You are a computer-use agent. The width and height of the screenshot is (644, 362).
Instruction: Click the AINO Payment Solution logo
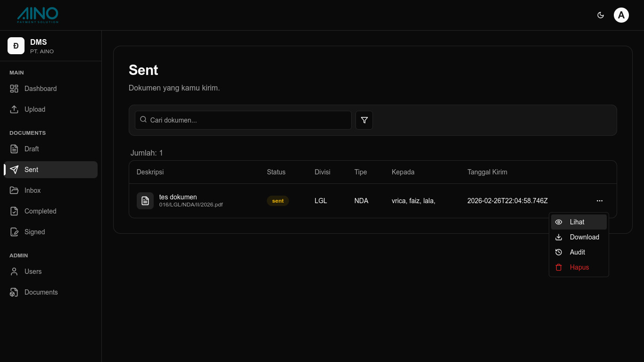click(x=38, y=15)
